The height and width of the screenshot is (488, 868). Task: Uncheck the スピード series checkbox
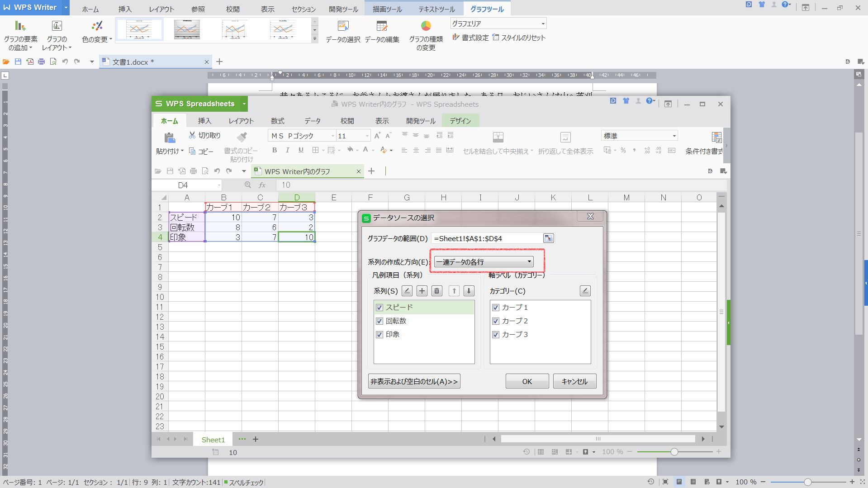(x=379, y=308)
